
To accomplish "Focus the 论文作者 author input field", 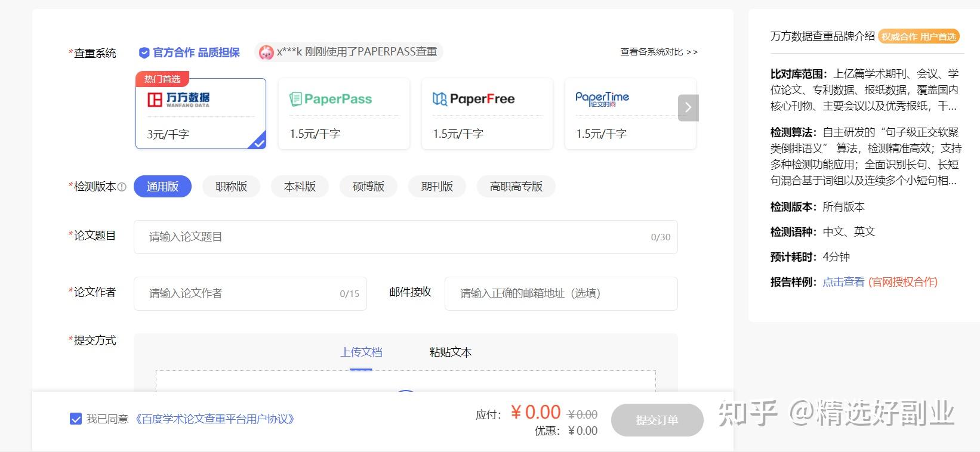I will (250, 293).
